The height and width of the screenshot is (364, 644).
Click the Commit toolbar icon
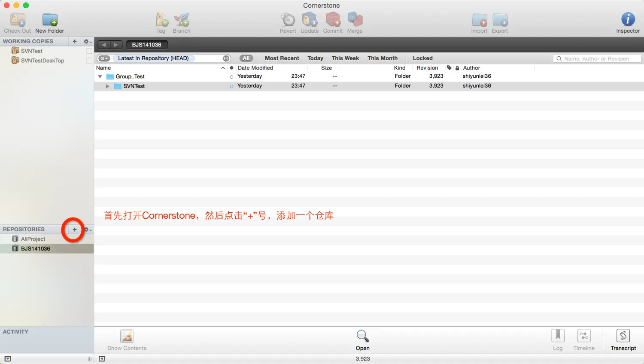(333, 20)
